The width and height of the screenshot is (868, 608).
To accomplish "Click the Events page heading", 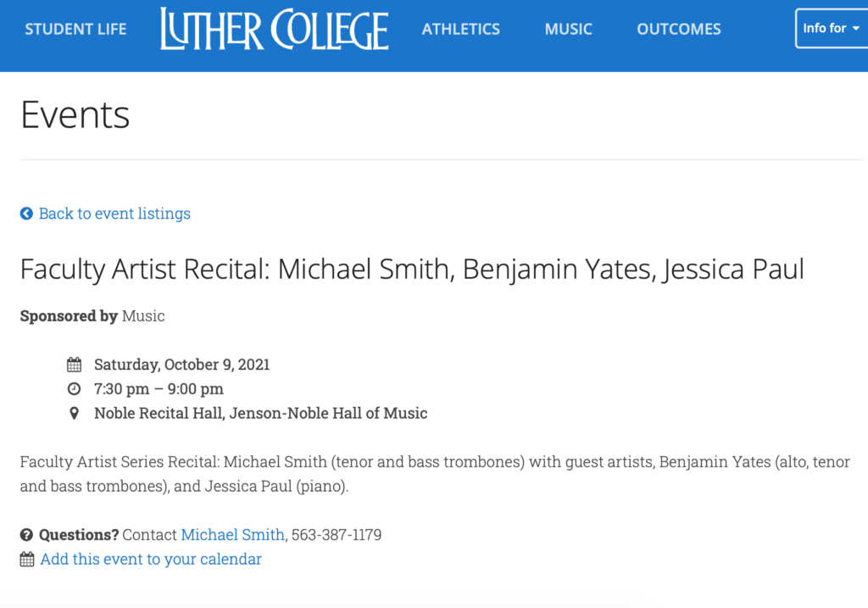I will tap(75, 115).
